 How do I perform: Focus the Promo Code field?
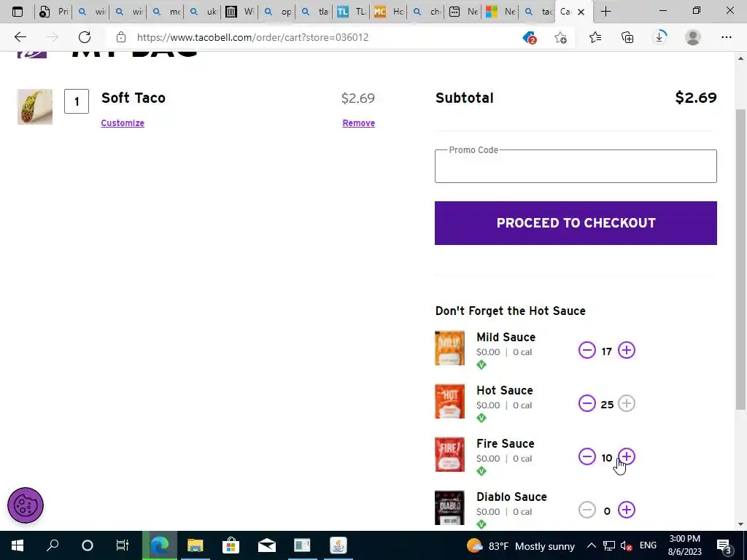576,166
